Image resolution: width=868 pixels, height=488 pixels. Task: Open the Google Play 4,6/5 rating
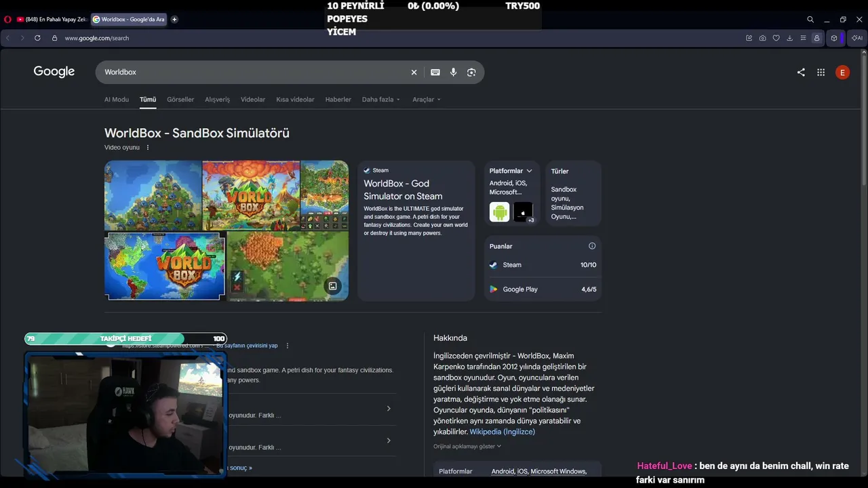coord(542,289)
